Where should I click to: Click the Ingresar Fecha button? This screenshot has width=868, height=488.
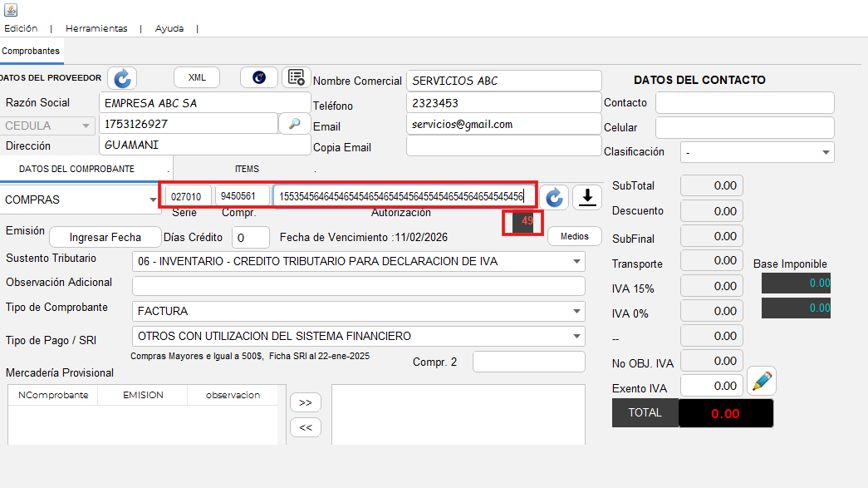click(105, 237)
